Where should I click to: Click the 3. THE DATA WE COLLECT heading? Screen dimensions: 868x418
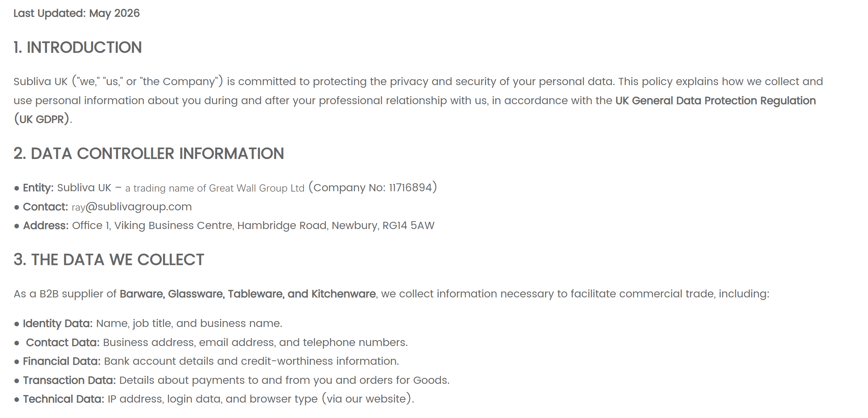tap(109, 260)
